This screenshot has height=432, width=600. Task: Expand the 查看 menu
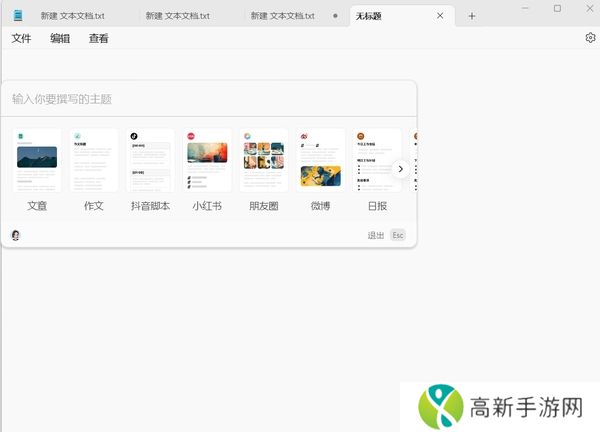tap(98, 38)
